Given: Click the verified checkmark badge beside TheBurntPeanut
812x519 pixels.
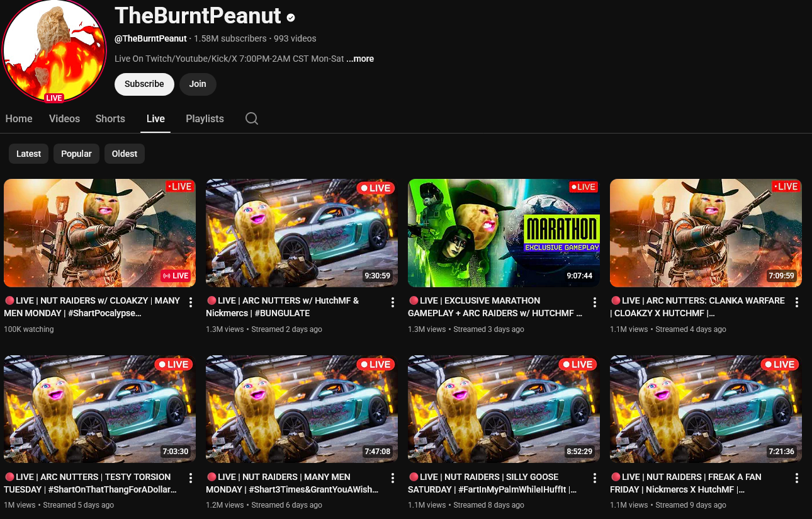Looking at the screenshot, I should tap(291, 18).
